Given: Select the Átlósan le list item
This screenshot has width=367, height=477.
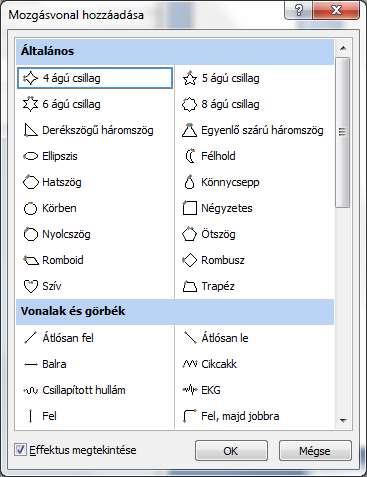Looking at the screenshot, I should 254,338.
